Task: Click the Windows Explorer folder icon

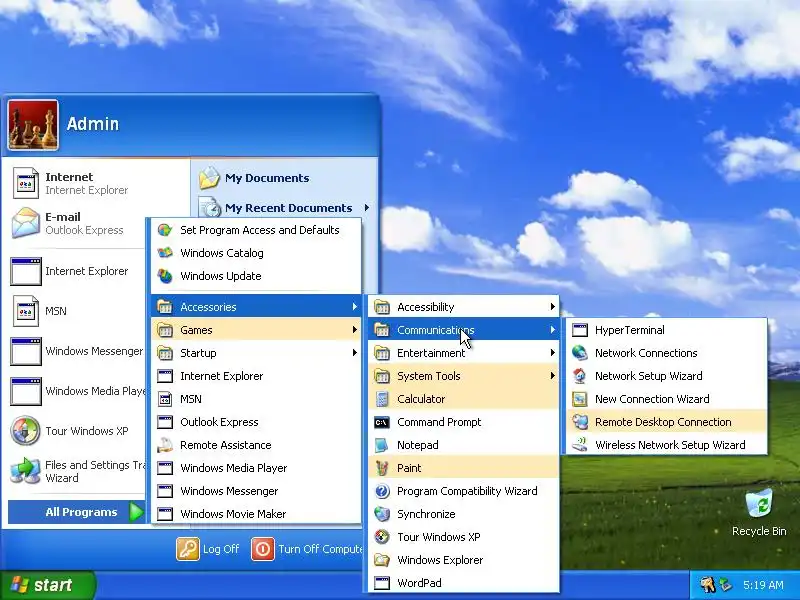Action: coord(382,560)
